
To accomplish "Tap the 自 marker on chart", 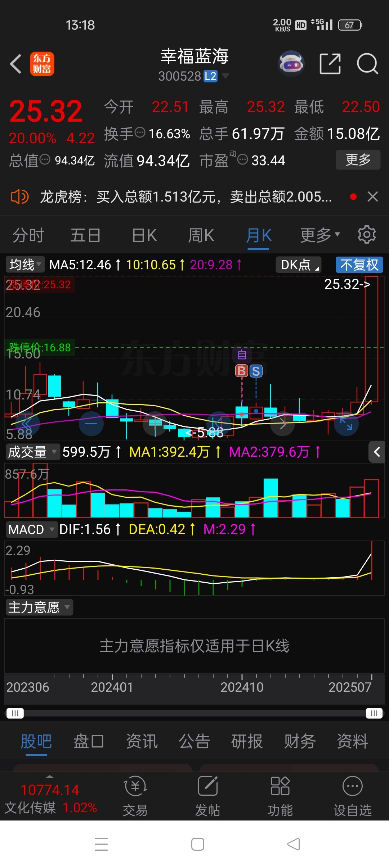I will pos(242,354).
